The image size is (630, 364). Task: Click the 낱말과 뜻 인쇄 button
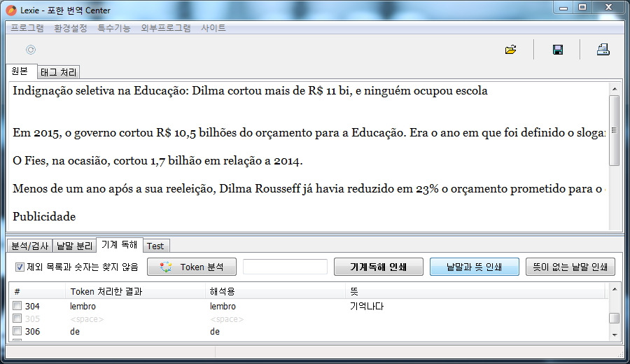pyautogui.click(x=475, y=267)
